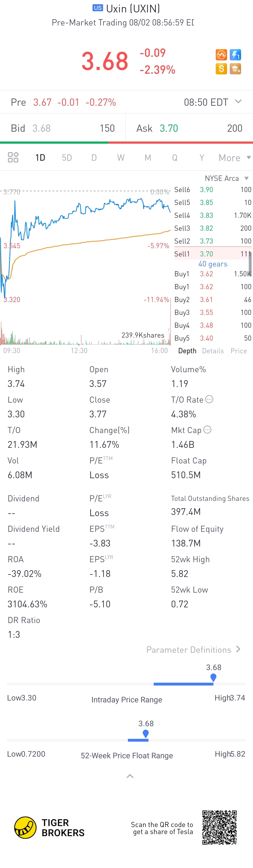
Task: Tap the yellow dollar sign badge icon
Action: [221, 69]
